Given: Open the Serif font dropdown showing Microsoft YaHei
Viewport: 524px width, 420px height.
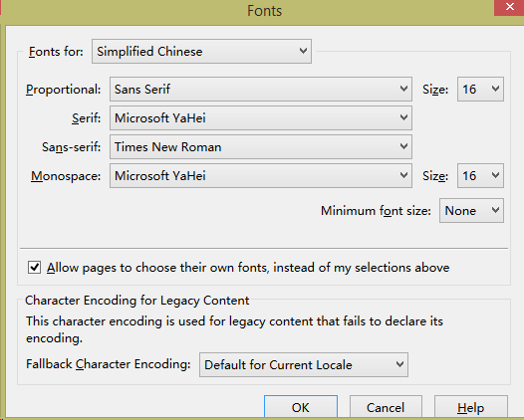Looking at the screenshot, I should point(261,118).
